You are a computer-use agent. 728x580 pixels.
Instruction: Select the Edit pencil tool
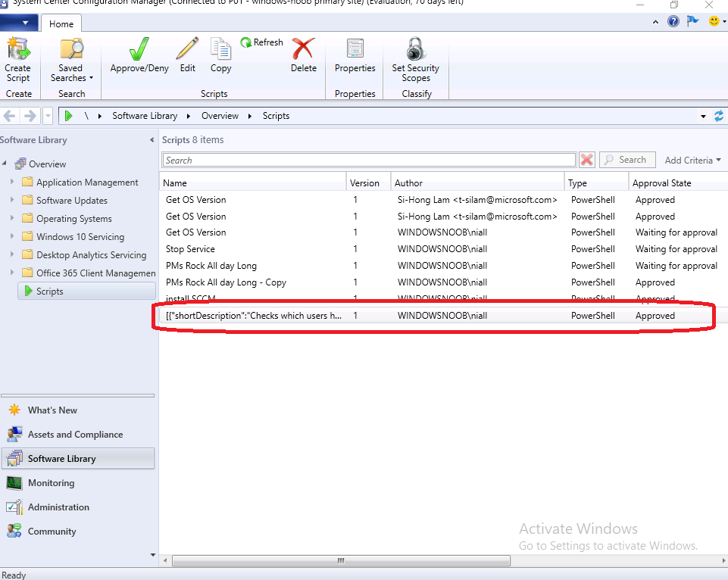click(x=188, y=49)
